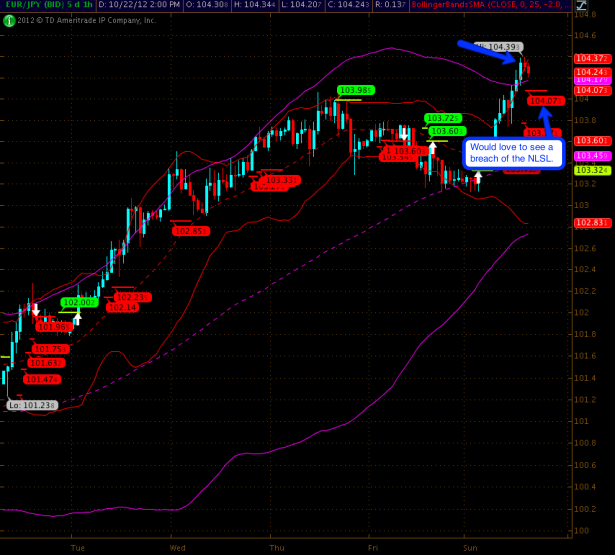Click the Sun date axis label
615x555 pixels.
coord(470,548)
